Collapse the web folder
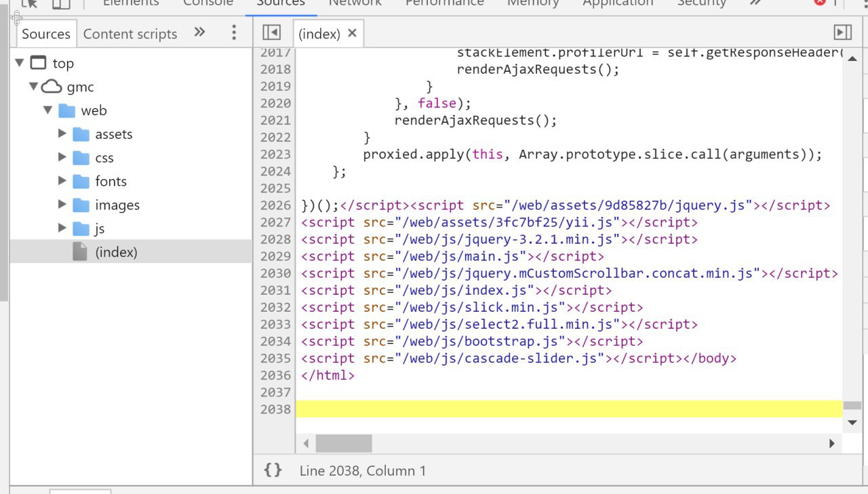868x494 pixels. [47, 110]
